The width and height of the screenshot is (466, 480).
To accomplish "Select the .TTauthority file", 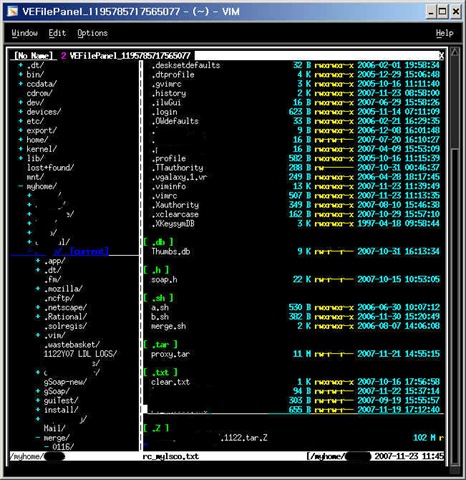I will coord(177,168).
